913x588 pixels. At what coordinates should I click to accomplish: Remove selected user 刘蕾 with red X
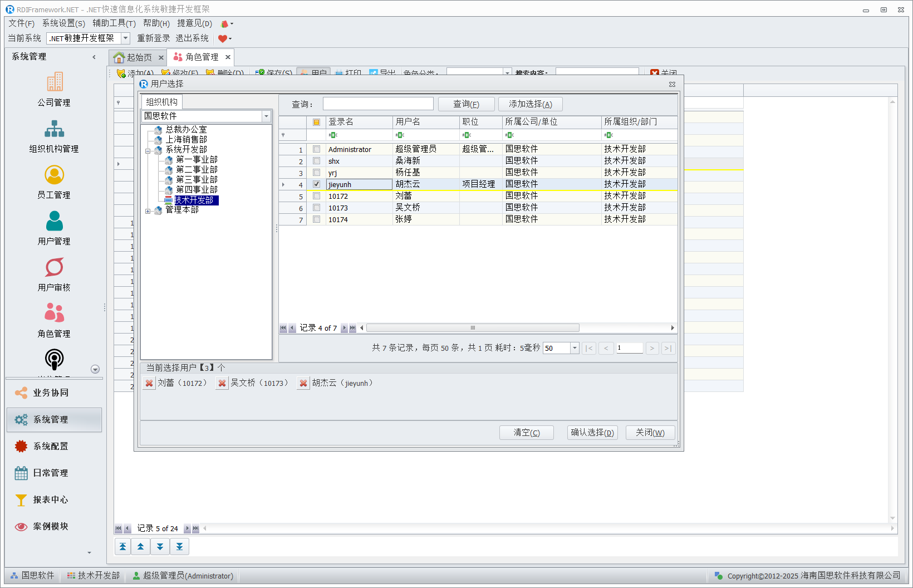click(149, 383)
